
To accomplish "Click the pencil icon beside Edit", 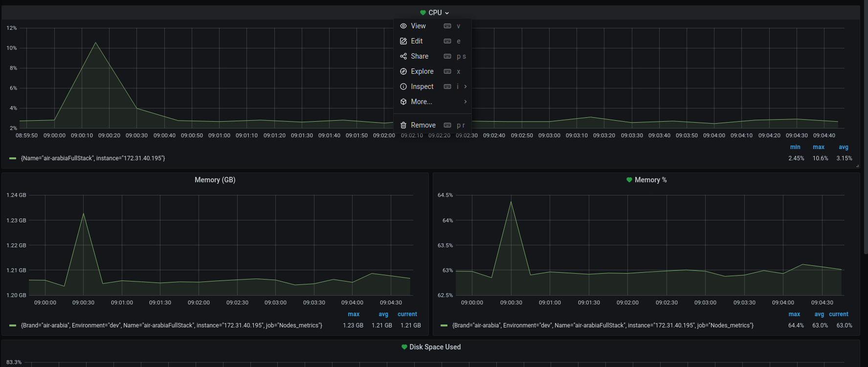I will pyautogui.click(x=403, y=41).
